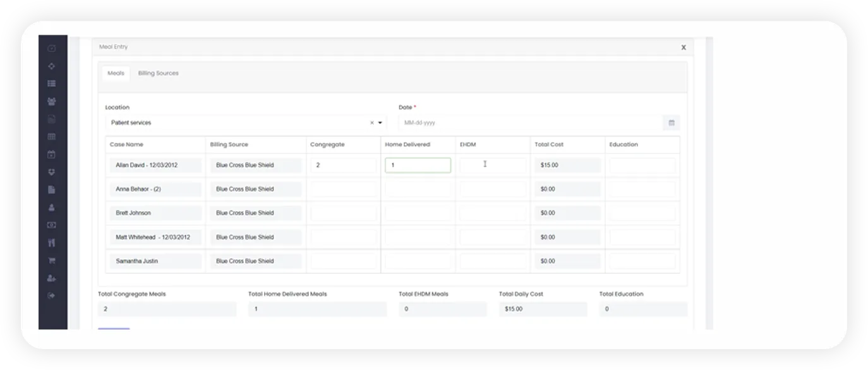Screen dimensions: 868x370
Task: Open the group of people sidebar icon
Action: (x=52, y=101)
